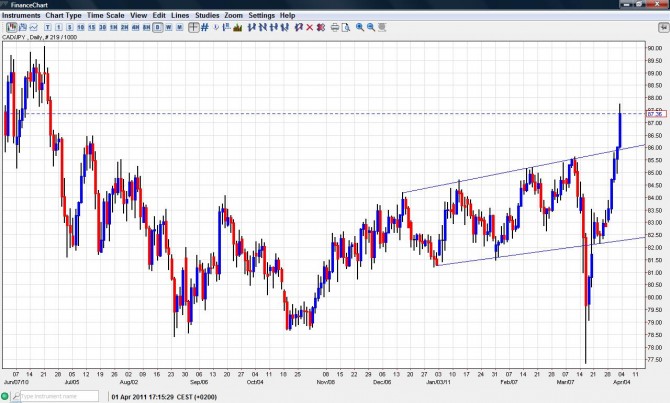Select the 1 minute time scale button
This screenshot has height=403, width=670.
pos(59,27)
